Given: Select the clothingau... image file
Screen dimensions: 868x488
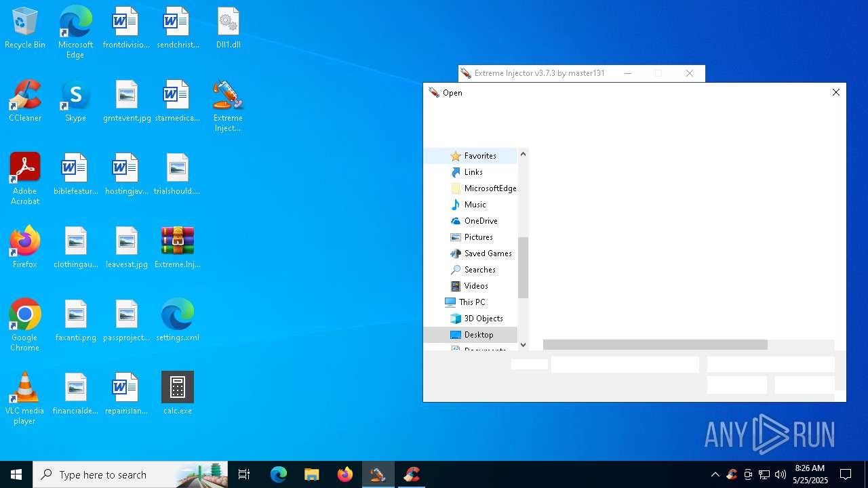Looking at the screenshot, I should (x=75, y=248).
